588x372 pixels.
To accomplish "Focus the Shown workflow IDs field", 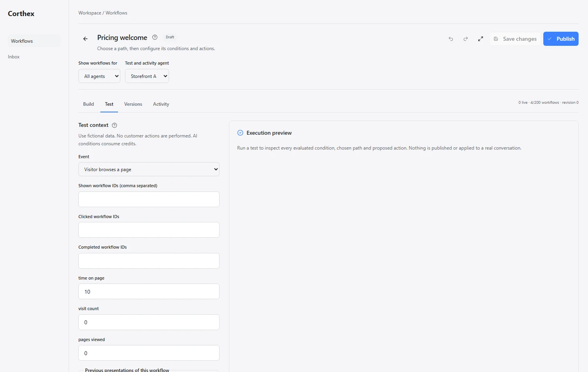I will (x=149, y=199).
